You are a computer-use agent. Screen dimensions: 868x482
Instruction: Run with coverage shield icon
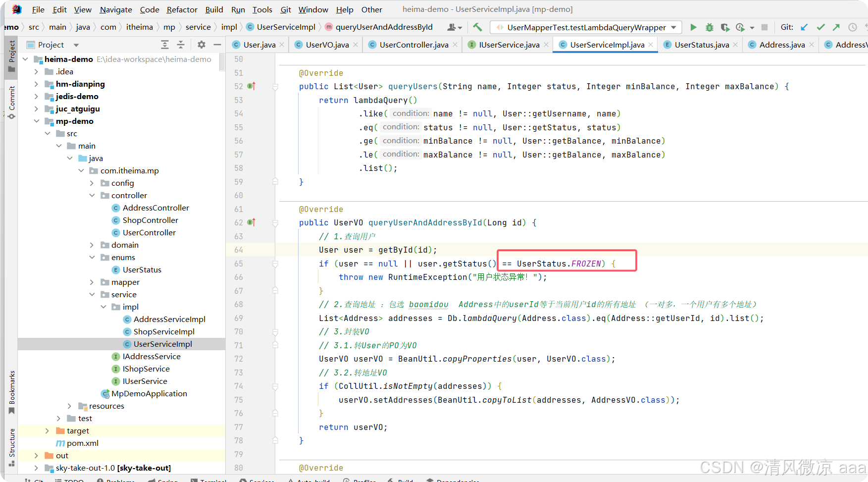[725, 27]
